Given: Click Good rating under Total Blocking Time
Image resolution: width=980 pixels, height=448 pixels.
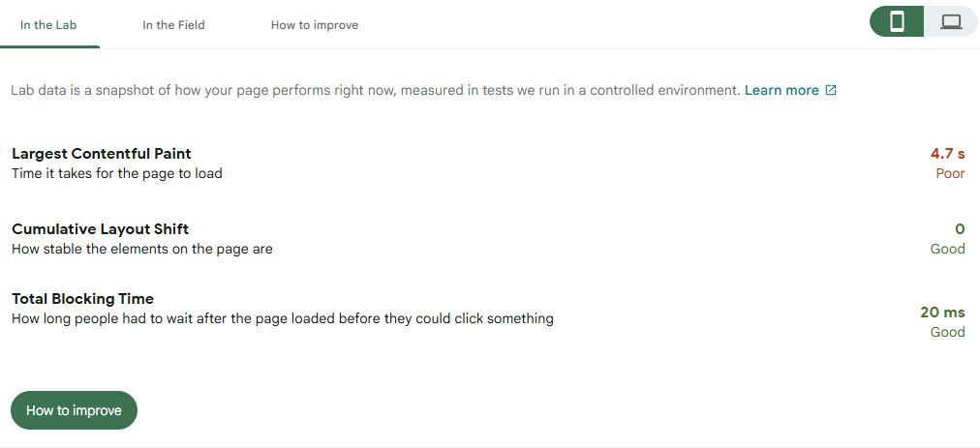Looking at the screenshot, I should click(947, 332).
